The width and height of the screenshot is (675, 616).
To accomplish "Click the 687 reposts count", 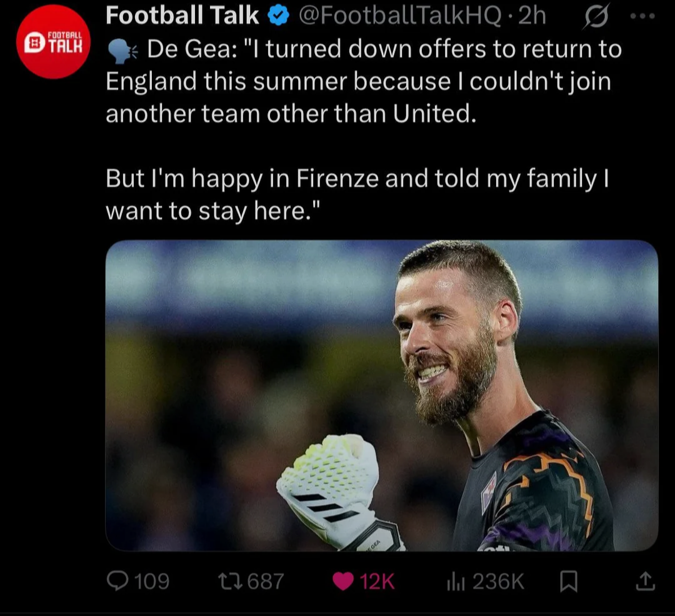I will pyautogui.click(x=266, y=581).
